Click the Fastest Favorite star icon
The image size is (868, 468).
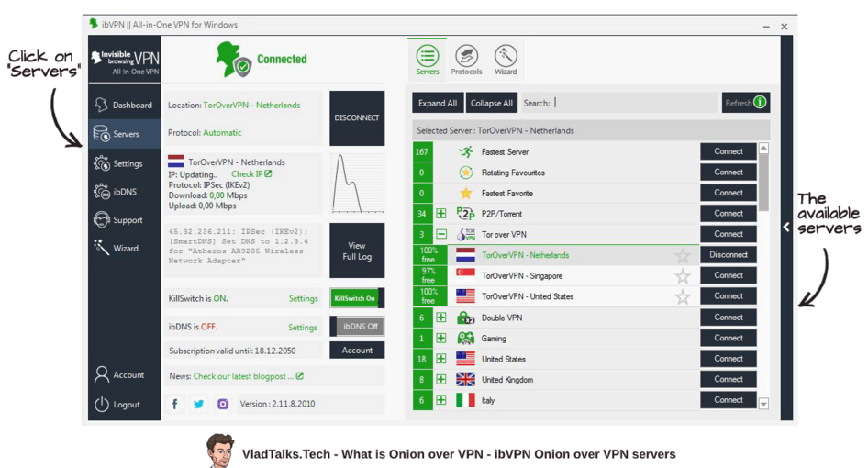466,194
